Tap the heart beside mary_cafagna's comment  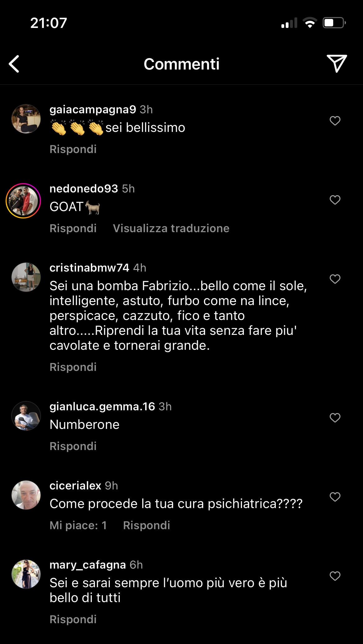click(x=335, y=576)
